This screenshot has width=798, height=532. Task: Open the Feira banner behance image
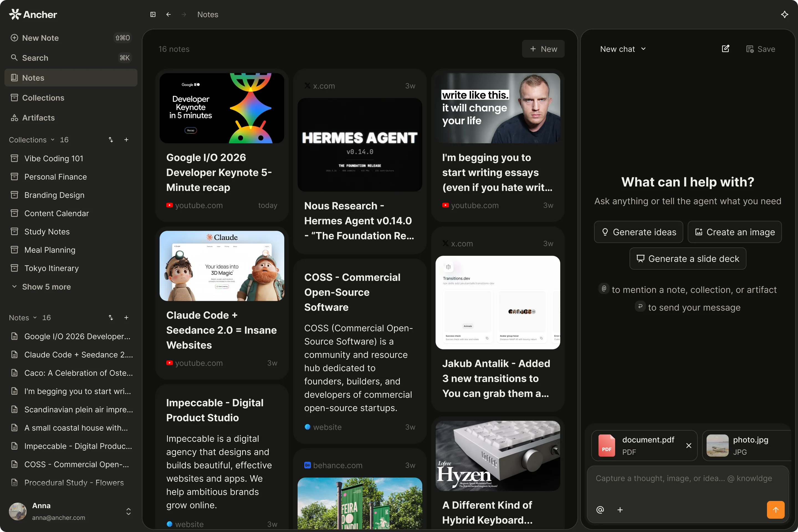click(360, 503)
